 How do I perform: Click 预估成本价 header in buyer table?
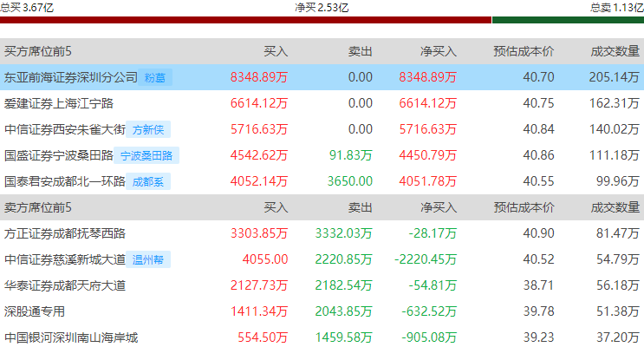click(x=524, y=51)
